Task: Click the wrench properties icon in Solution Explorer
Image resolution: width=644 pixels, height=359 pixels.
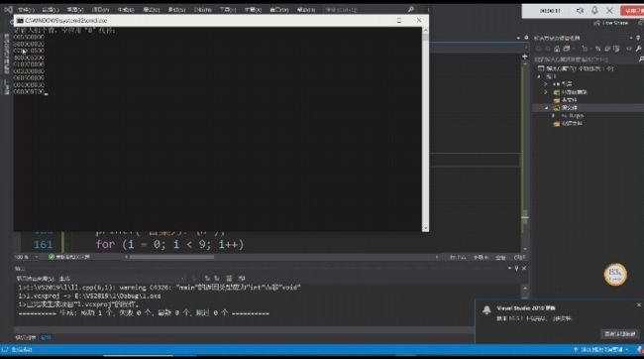Action: click(639, 49)
